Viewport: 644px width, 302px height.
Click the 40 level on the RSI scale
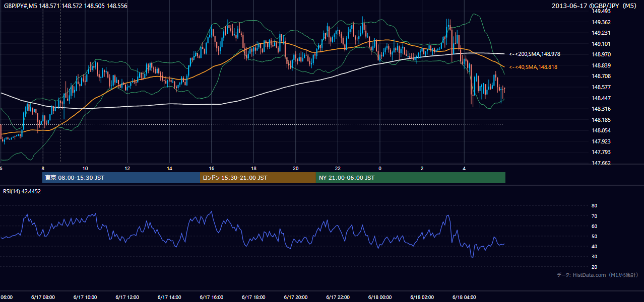tap(594, 246)
